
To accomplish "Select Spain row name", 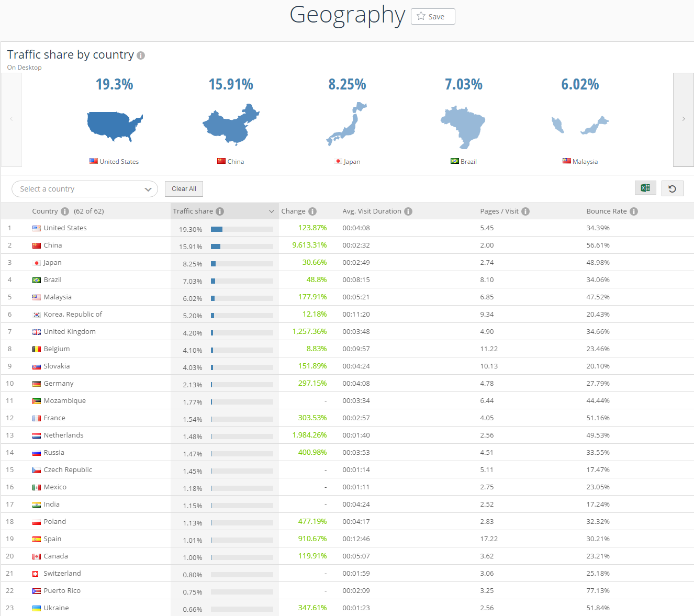I will pyautogui.click(x=52, y=539).
